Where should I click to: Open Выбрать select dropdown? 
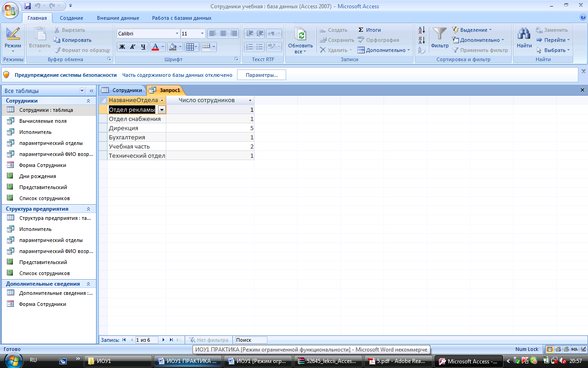point(553,50)
